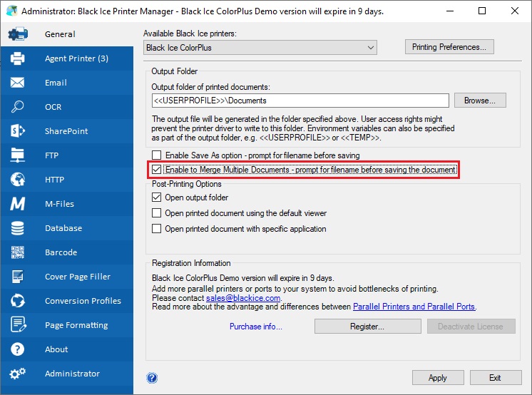Click the Cover Page Filler icon
532x395 pixels.
pyautogui.click(x=17, y=277)
